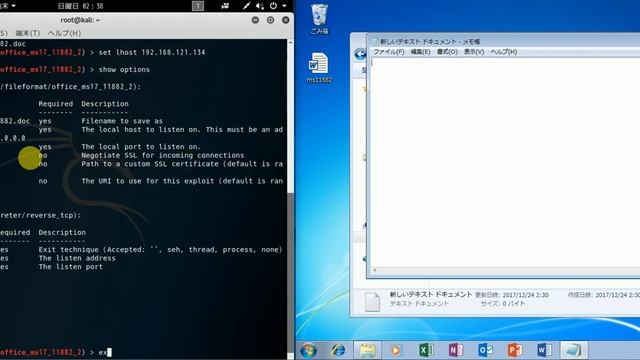Click 'The listen port' text in terminal
Screen dimensions: 640x360
click(x=71, y=267)
